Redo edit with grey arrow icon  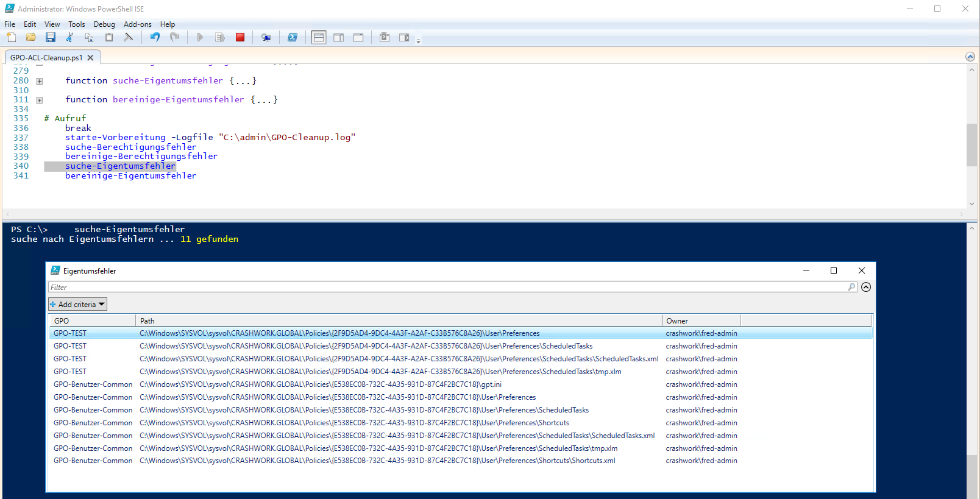click(x=174, y=37)
